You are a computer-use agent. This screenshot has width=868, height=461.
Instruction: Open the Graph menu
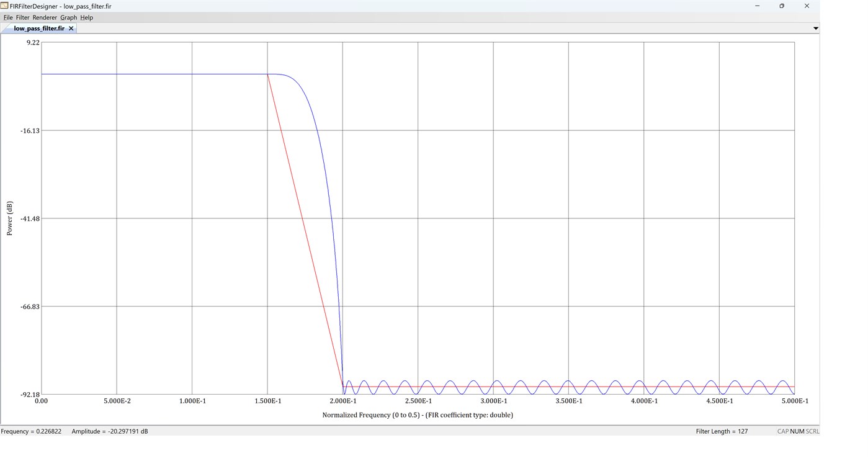tap(68, 17)
